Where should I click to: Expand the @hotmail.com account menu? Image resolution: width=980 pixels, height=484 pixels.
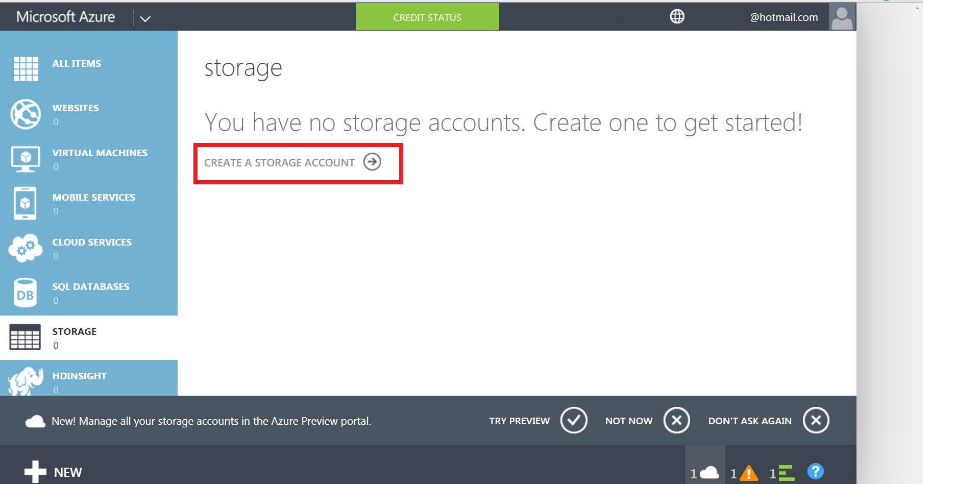(783, 17)
